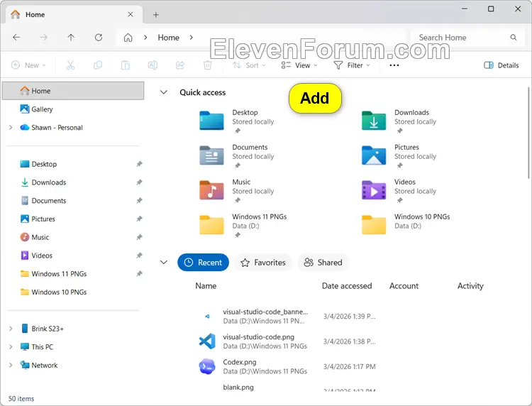The image size is (532, 406).
Task: Switch to the Recent tab
Action: [x=203, y=263]
